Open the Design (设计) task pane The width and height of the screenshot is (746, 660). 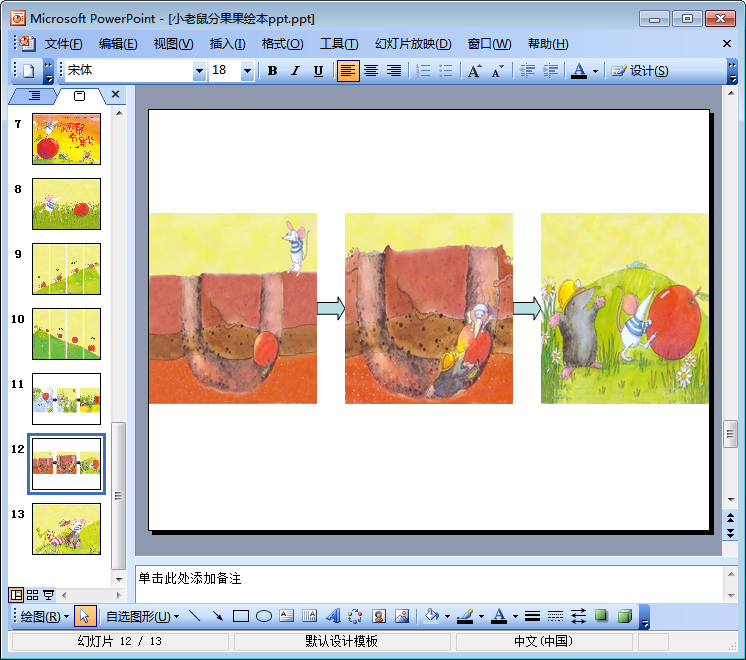[x=640, y=71]
